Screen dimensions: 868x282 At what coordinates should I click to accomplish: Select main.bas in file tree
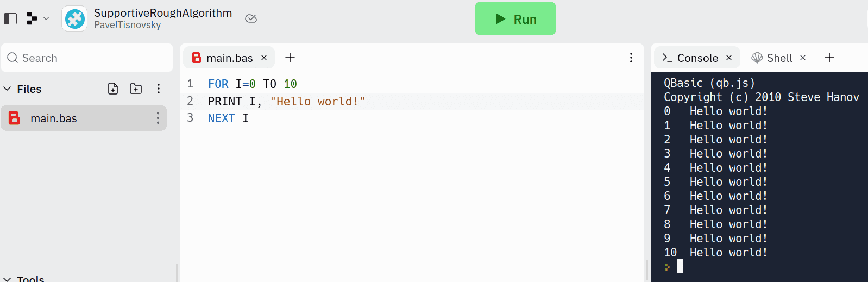click(x=53, y=118)
